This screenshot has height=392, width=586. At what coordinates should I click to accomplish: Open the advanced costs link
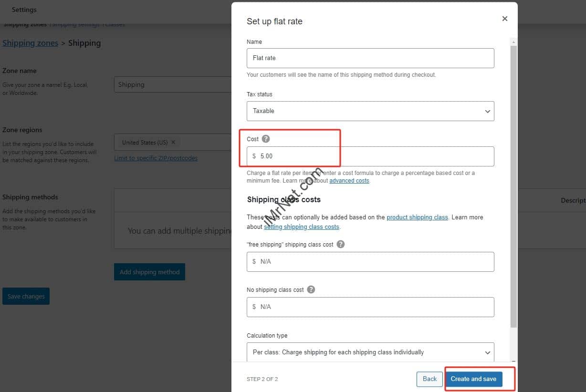point(349,181)
